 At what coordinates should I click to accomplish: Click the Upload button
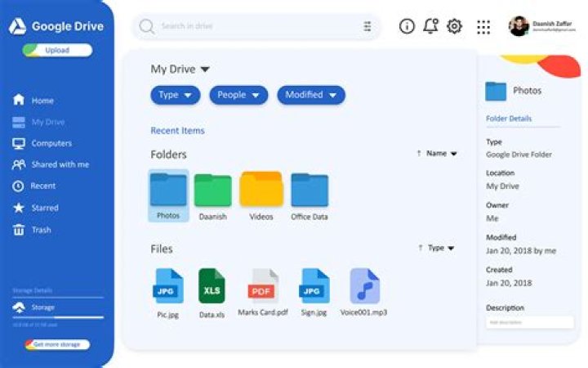click(x=57, y=51)
